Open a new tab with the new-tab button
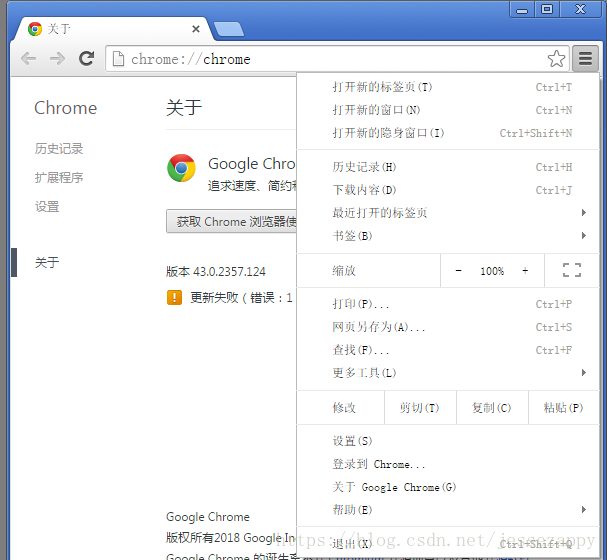Viewport: 607px width, 560px height. click(x=229, y=29)
